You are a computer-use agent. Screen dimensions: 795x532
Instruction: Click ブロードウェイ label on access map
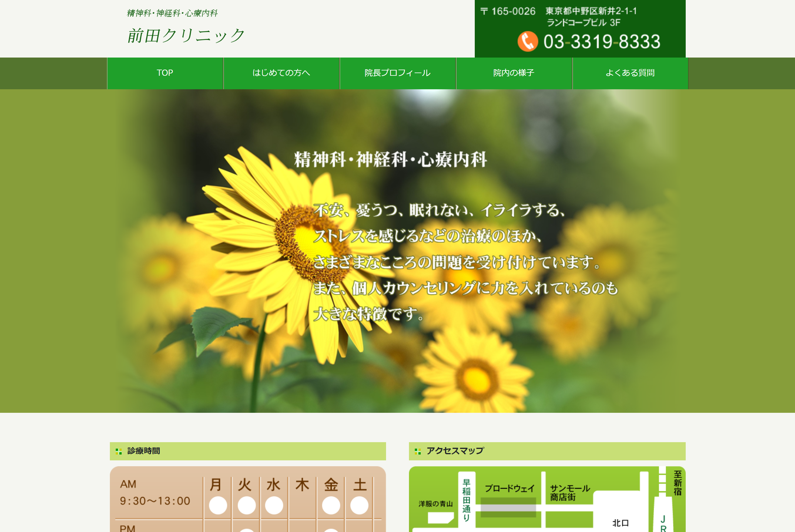pyautogui.click(x=509, y=489)
